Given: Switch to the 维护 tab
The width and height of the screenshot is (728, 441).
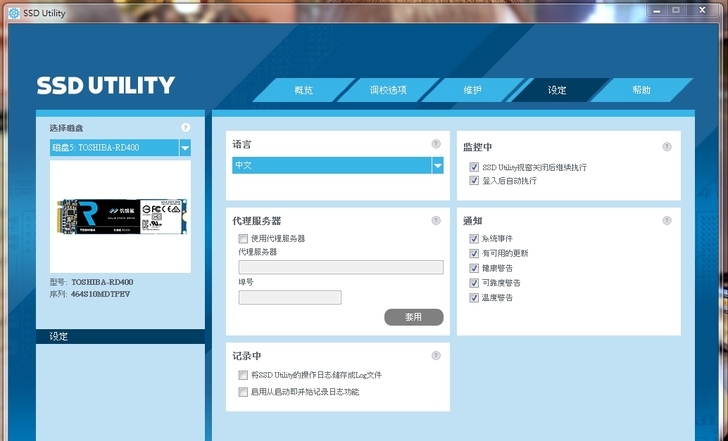Looking at the screenshot, I should tap(473, 90).
